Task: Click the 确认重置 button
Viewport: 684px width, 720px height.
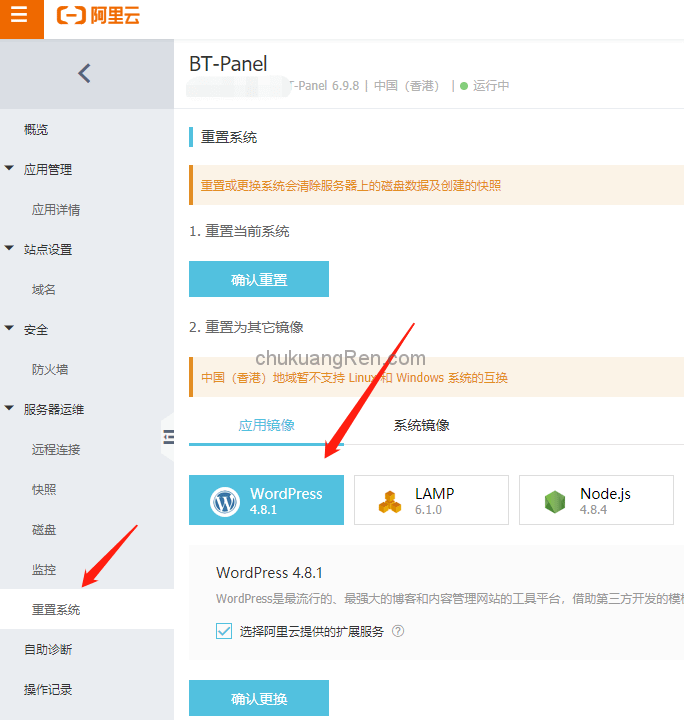Action: (x=258, y=280)
